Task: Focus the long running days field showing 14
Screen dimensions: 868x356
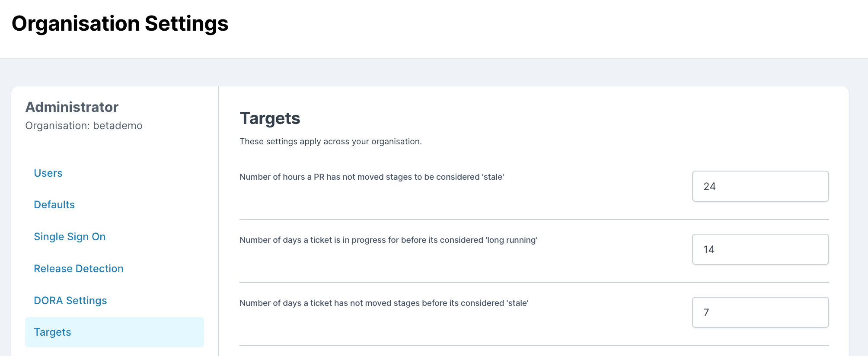Action: pos(760,249)
